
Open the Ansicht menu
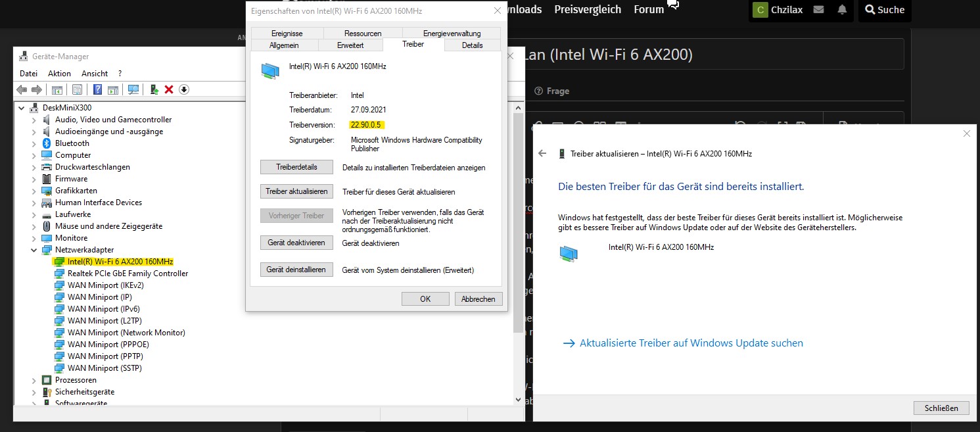(x=95, y=74)
